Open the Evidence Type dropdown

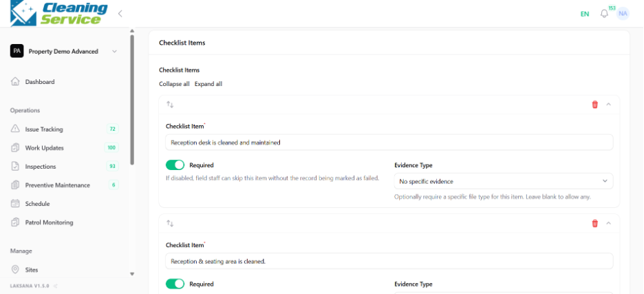504,181
